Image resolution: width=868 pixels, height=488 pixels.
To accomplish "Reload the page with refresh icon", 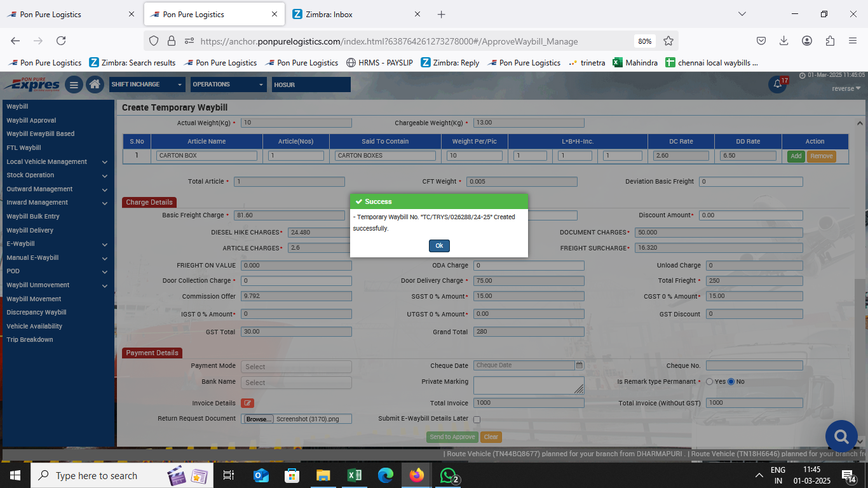I will click(x=61, y=41).
